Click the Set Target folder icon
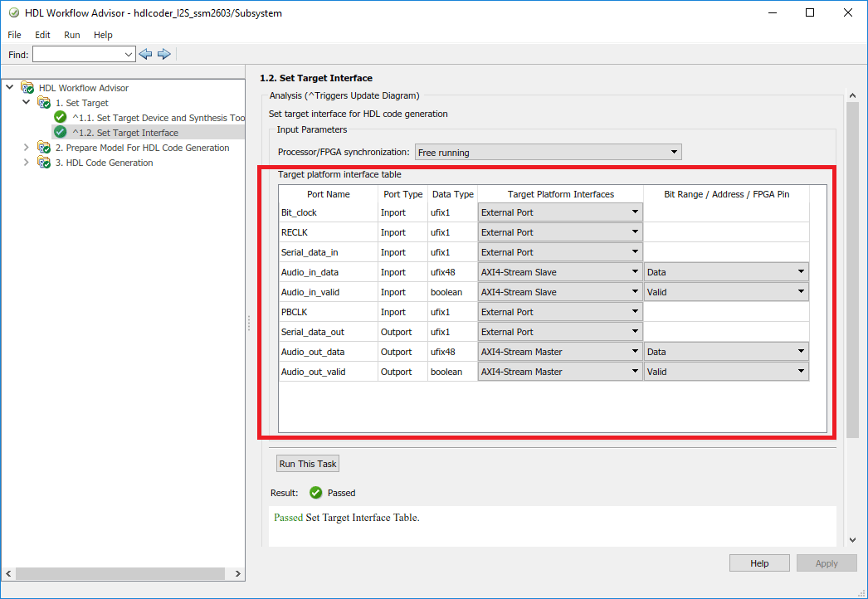The image size is (868, 599). pos(44,102)
